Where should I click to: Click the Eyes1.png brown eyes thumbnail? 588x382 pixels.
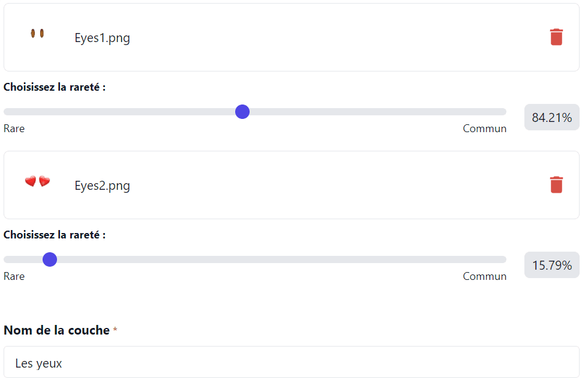click(x=37, y=34)
